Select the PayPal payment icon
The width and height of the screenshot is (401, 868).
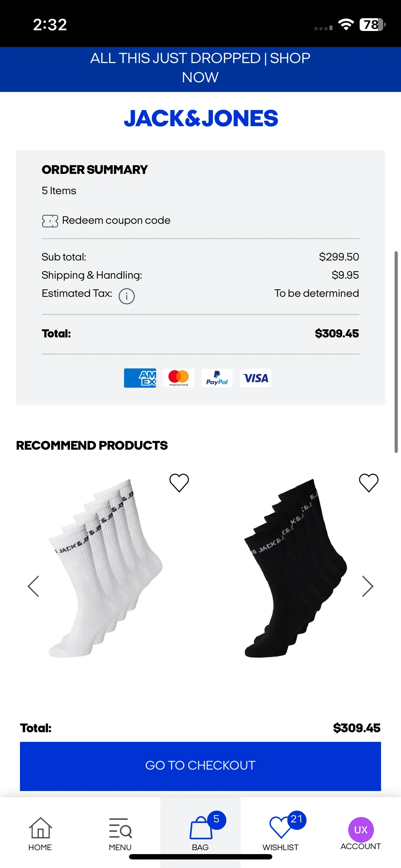click(x=217, y=378)
